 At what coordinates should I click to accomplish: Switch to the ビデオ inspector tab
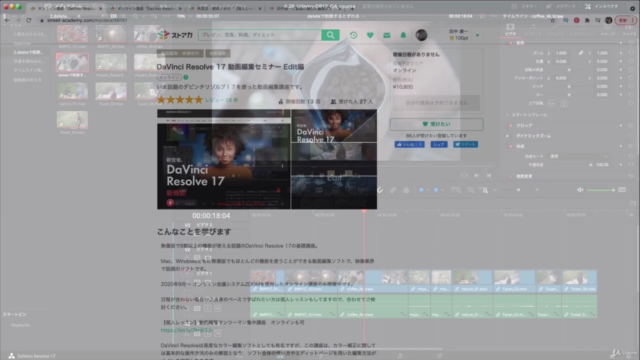coord(510,30)
